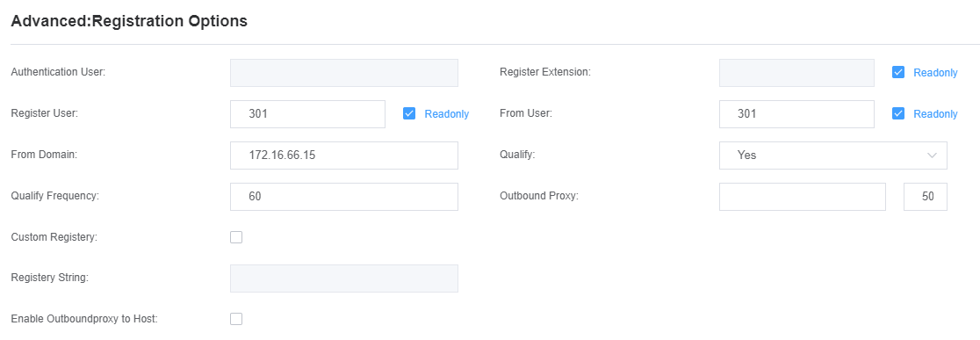Click the Enable Outboundproxy to Host label
The height and width of the screenshot is (340, 980).
click(x=84, y=319)
